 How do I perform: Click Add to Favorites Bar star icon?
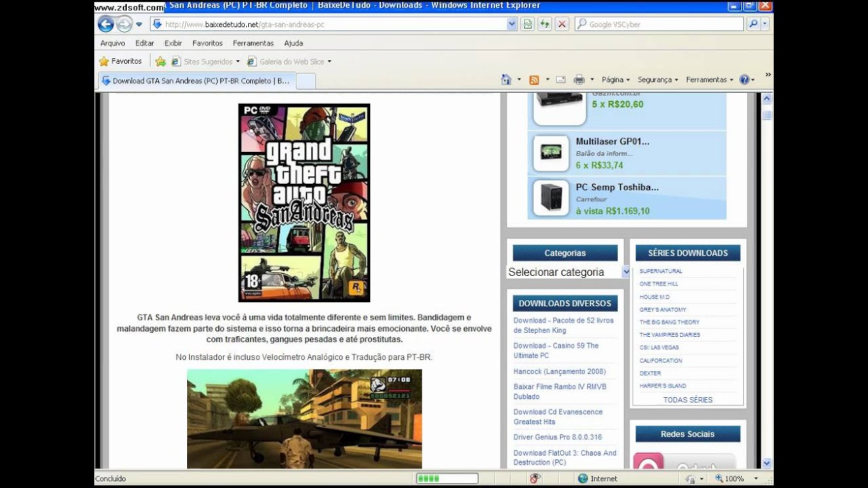pos(160,61)
